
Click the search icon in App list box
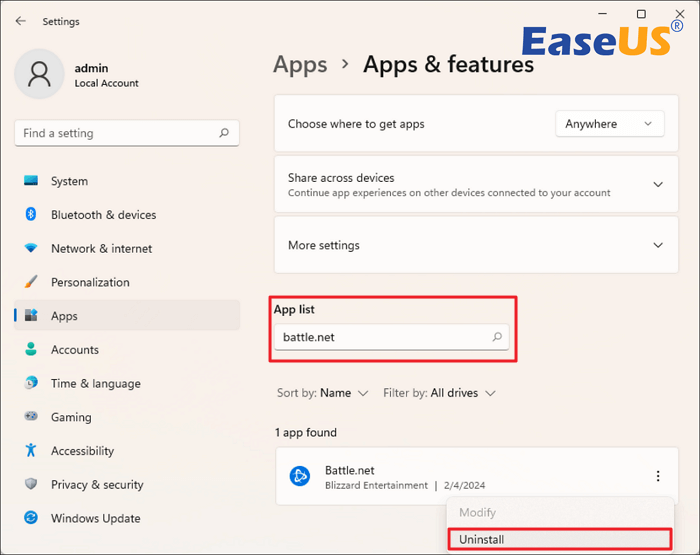(x=497, y=337)
